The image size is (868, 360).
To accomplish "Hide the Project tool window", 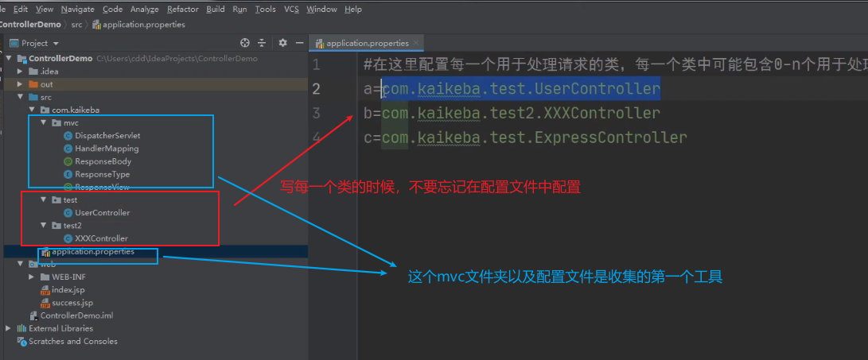I will 299,43.
